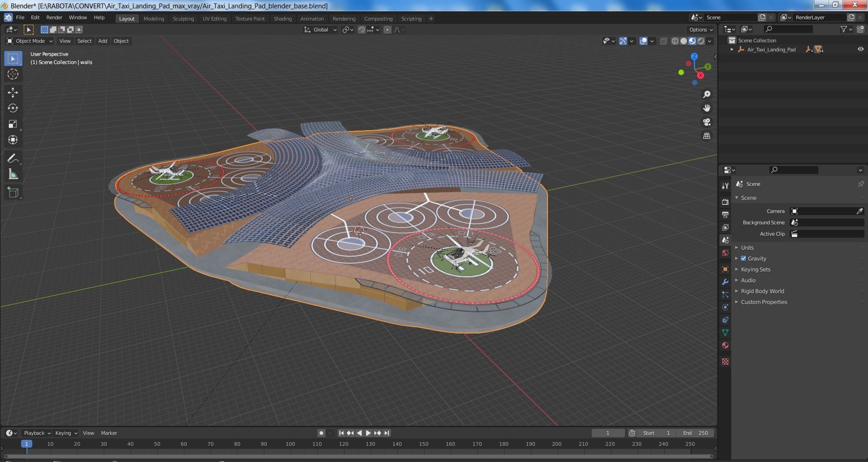Click the hand pan view gizmo

707,108
